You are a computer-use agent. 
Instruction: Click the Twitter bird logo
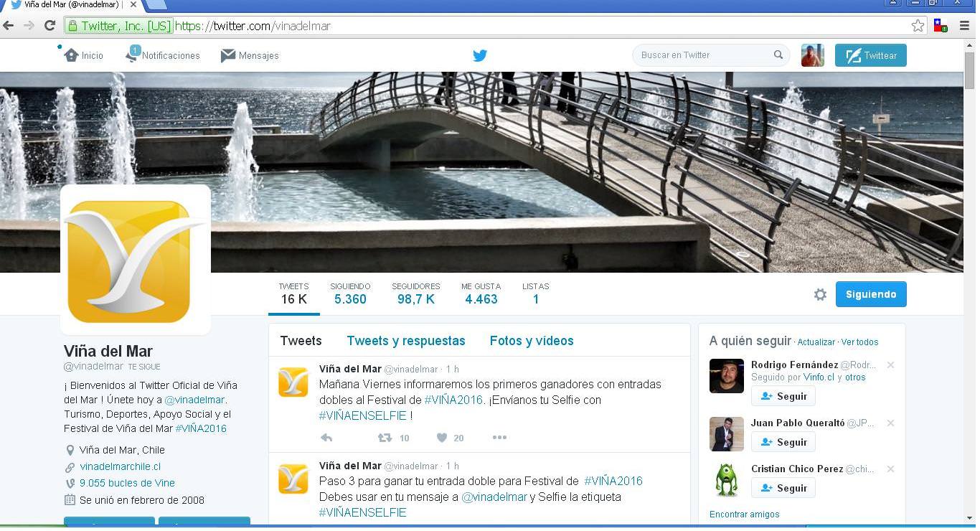479,55
